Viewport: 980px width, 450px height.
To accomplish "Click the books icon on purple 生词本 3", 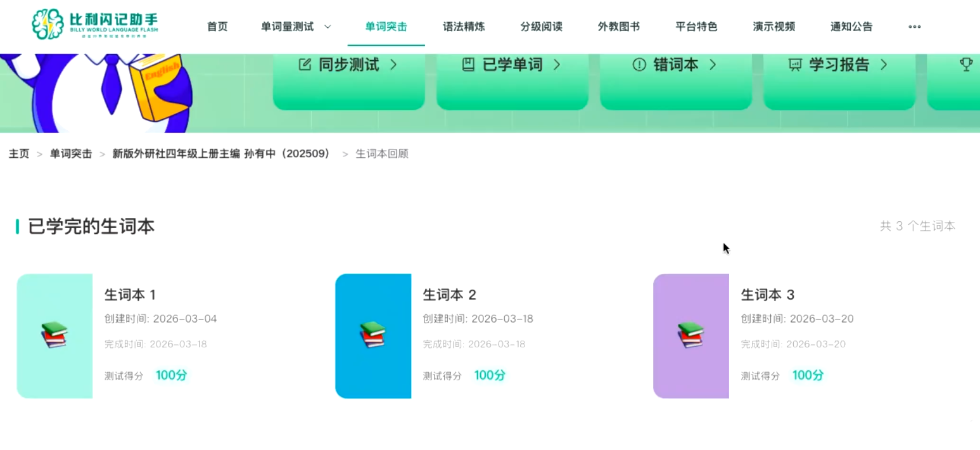I will tap(691, 335).
